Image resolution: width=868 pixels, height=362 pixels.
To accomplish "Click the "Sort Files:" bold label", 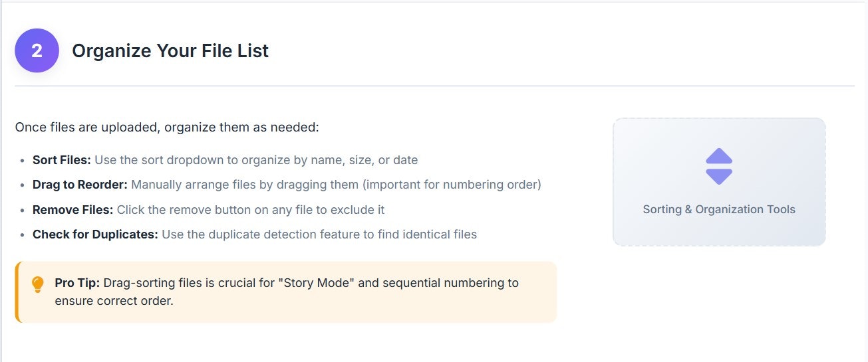I will 62,160.
